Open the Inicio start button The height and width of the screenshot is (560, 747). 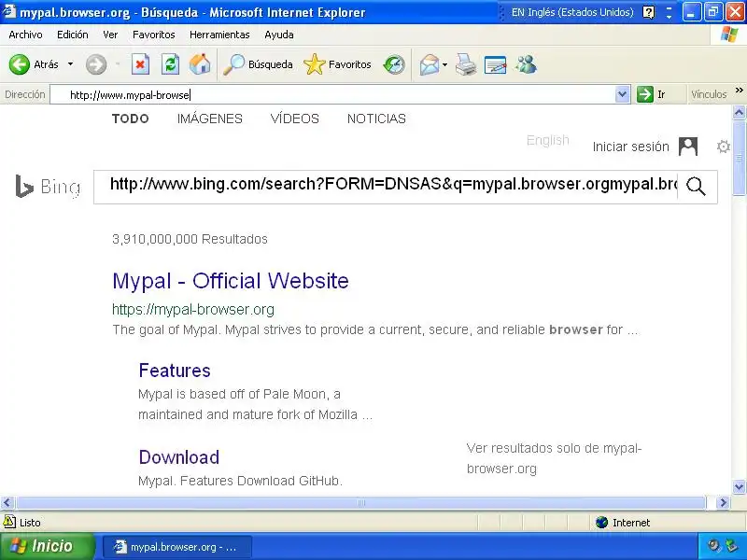(48, 546)
